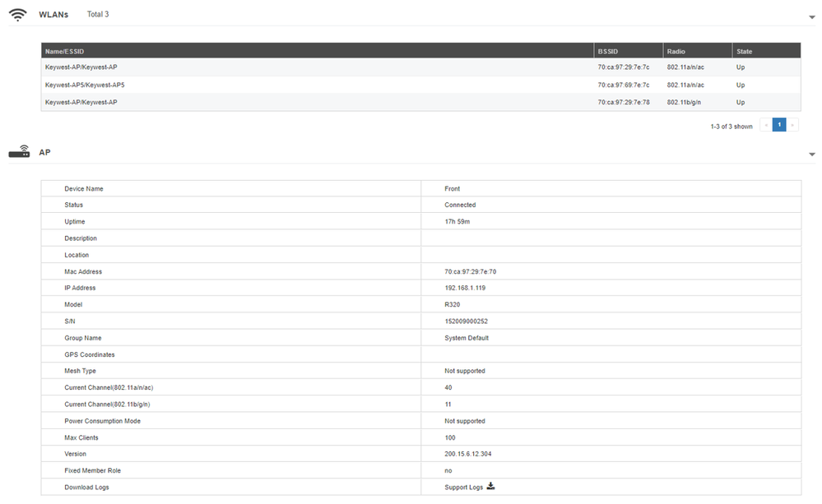Screen dimensions: 822x504
Task: Go to page 1 of WLANs
Action: pyautogui.click(x=779, y=126)
